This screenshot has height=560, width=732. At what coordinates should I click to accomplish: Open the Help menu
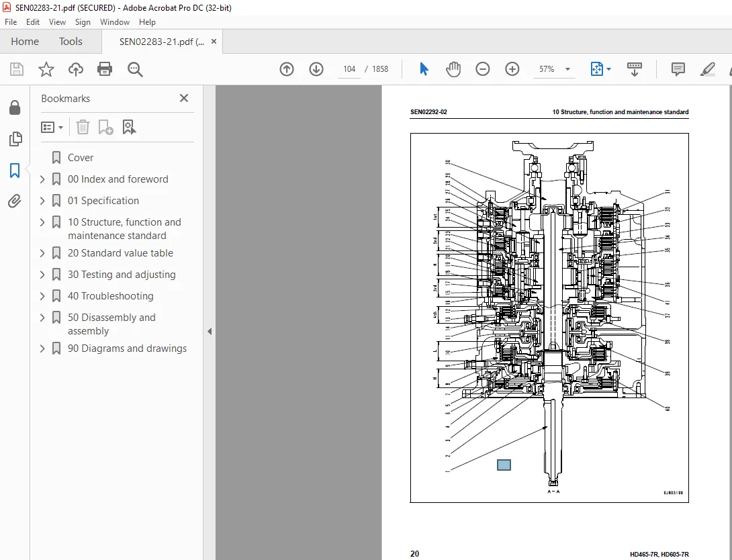point(147,22)
